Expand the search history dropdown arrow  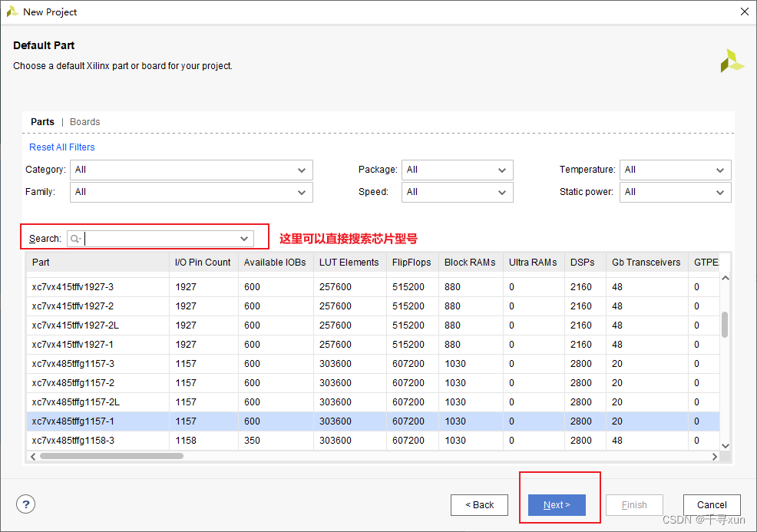[x=244, y=239]
